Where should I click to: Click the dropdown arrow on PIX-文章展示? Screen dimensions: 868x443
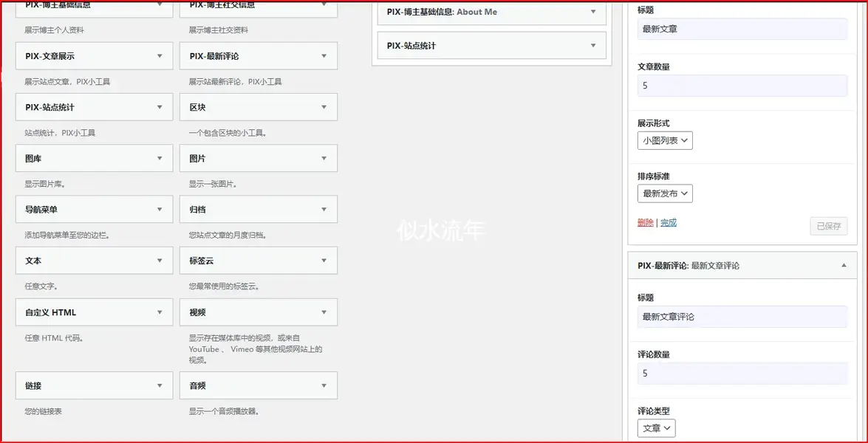160,56
